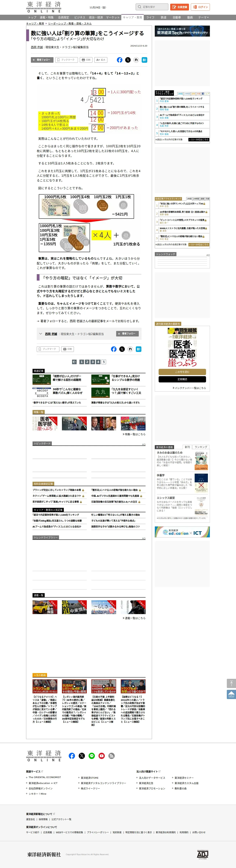Open 会員限定 navigation tab
Screen dimensions: 236x868
pos(63,17)
